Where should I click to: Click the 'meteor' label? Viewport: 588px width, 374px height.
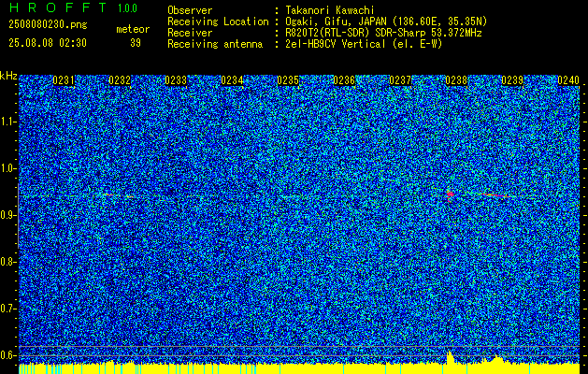tap(133, 29)
